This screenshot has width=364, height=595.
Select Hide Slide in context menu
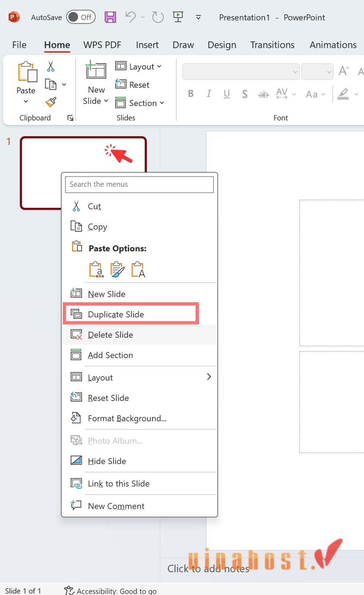139,461
